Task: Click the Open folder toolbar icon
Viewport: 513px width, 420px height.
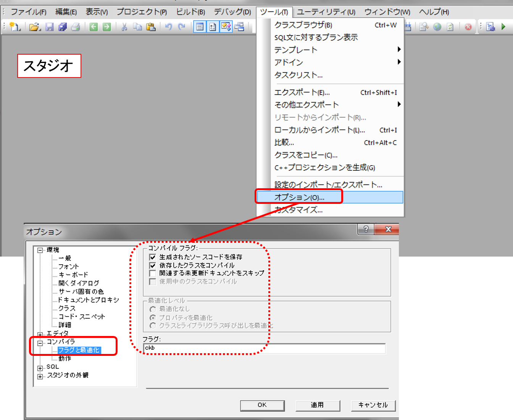Action: click(35, 27)
